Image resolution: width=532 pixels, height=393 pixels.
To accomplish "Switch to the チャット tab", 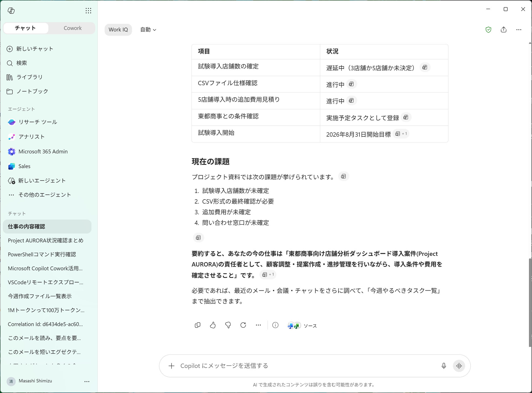I will coord(25,28).
